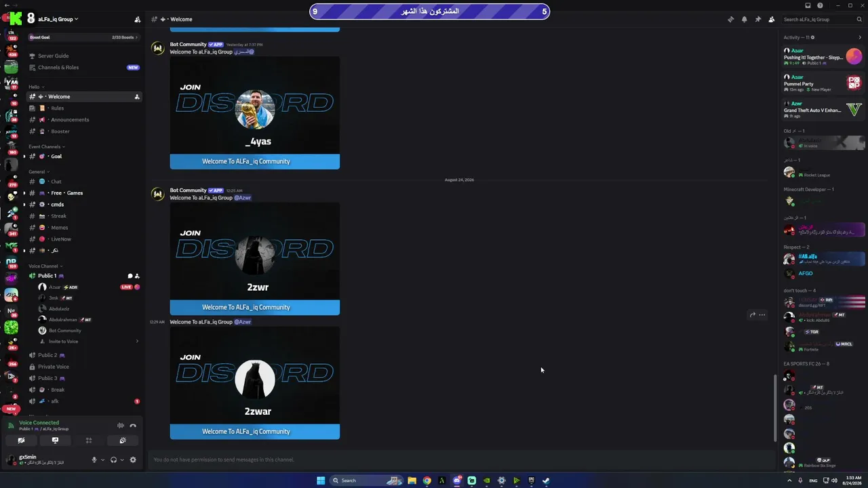The width and height of the screenshot is (868, 488).
Task: Click the Forward arrow on the hovered message
Action: [x=752, y=314]
